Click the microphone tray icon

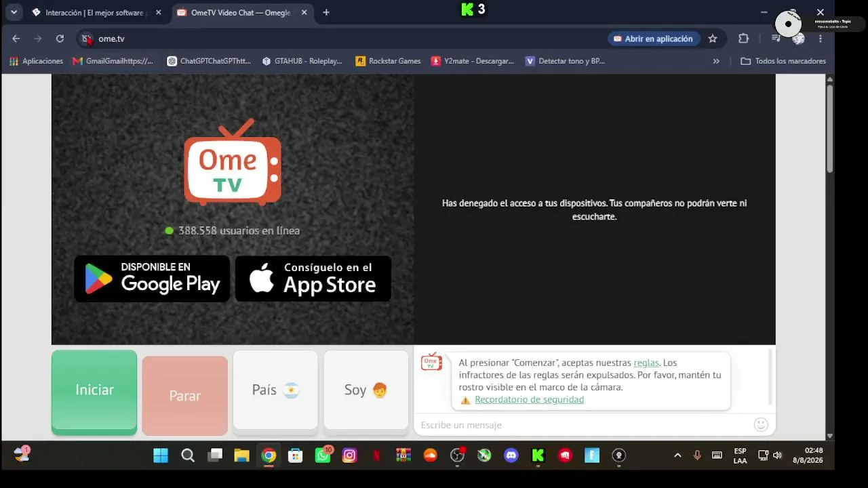pos(697,455)
